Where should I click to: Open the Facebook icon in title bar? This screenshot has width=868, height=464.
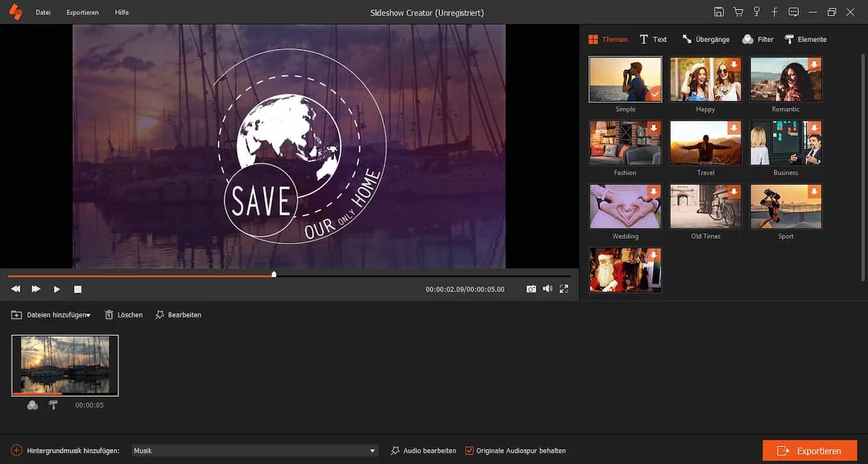pyautogui.click(x=774, y=12)
